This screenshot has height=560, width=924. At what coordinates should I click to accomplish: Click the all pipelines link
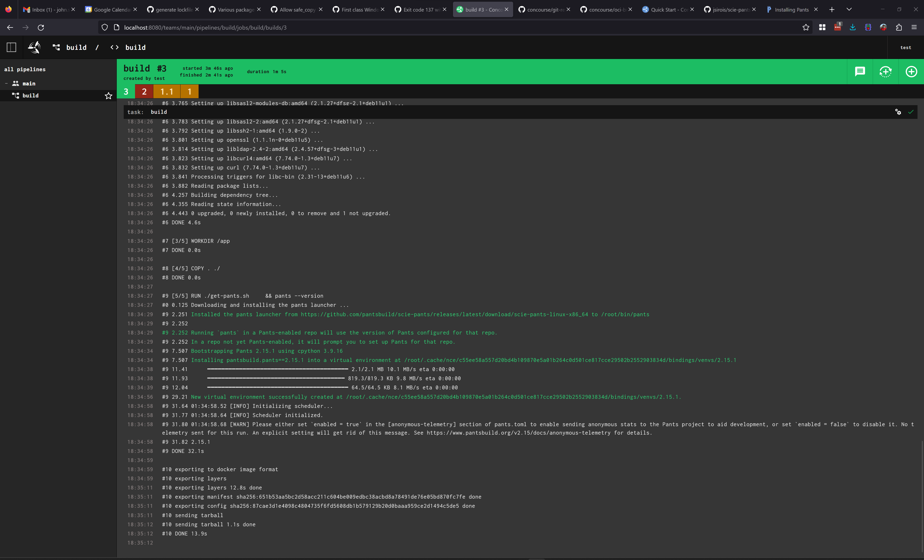25,69
